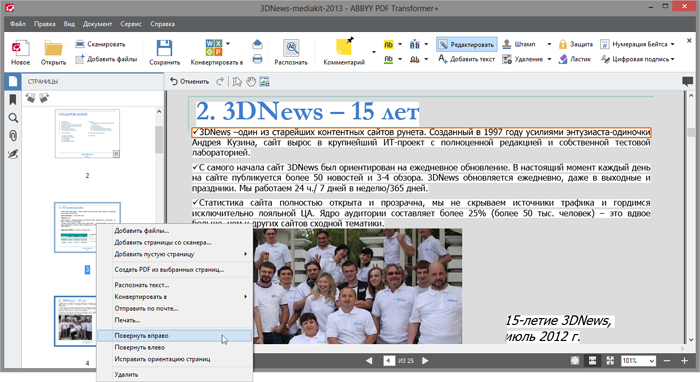Select the hand pan tool
The image size is (700, 382).
[251, 82]
